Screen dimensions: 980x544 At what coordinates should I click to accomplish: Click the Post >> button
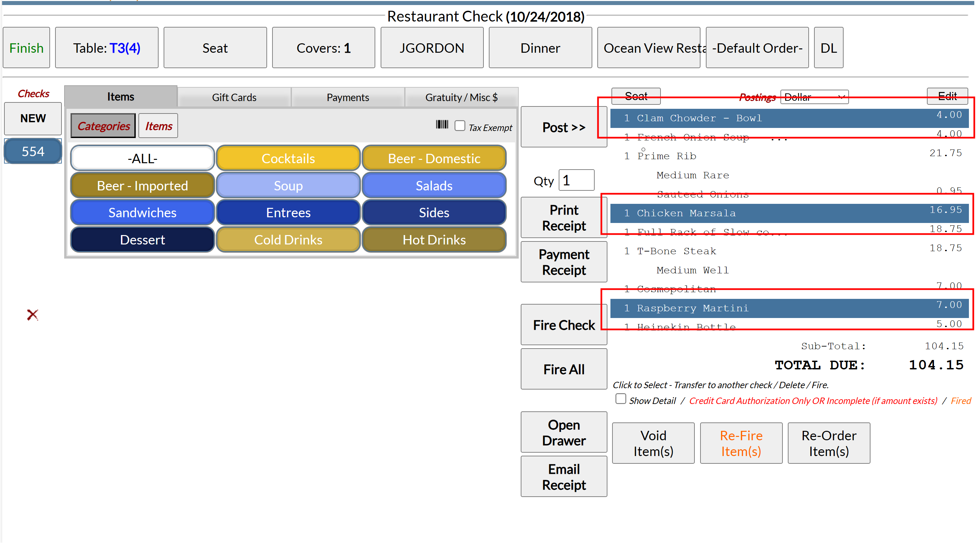tap(563, 127)
